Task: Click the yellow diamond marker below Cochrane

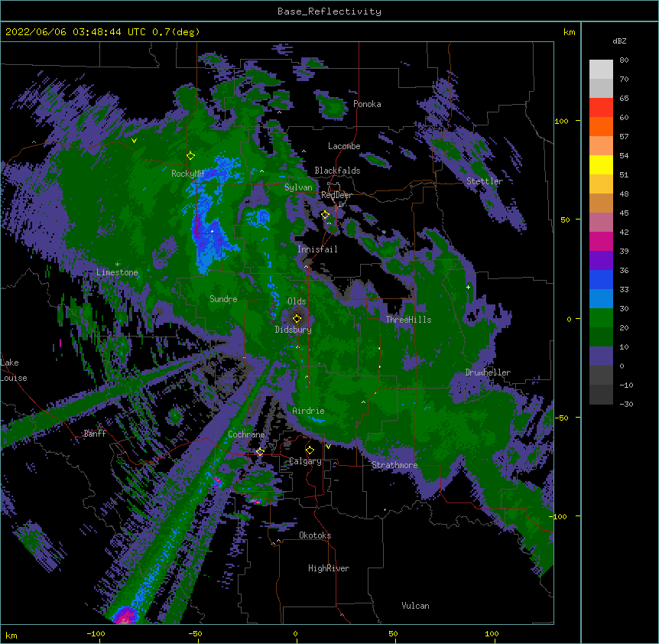Action: pos(260,451)
